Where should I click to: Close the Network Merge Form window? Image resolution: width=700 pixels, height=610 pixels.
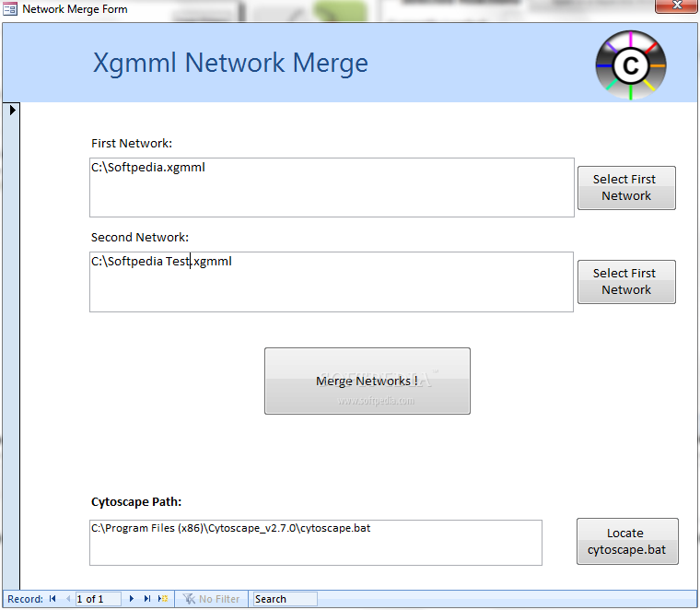pyautogui.click(x=676, y=6)
